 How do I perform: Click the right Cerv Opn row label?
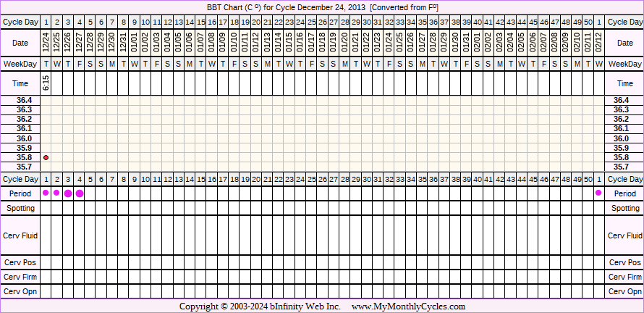pos(624,291)
